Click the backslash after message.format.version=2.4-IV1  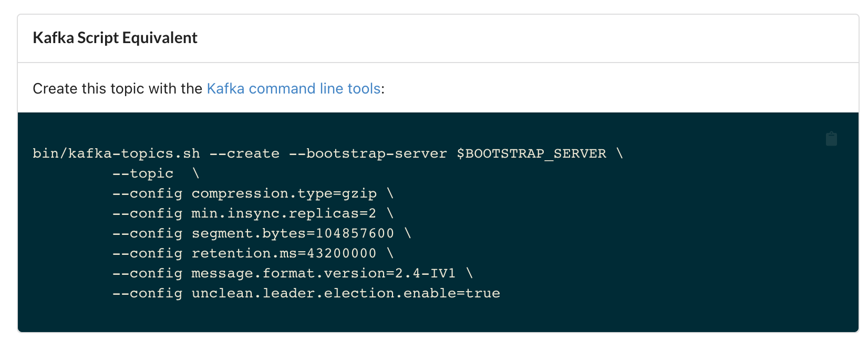click(469, 273)
